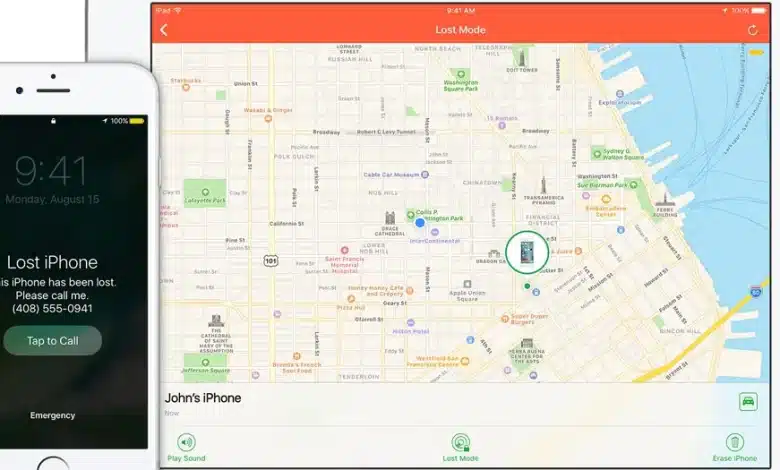Select the Honey Honey Cafe marker
This screenshot has height=470, width=780.
tap(409, 290)
